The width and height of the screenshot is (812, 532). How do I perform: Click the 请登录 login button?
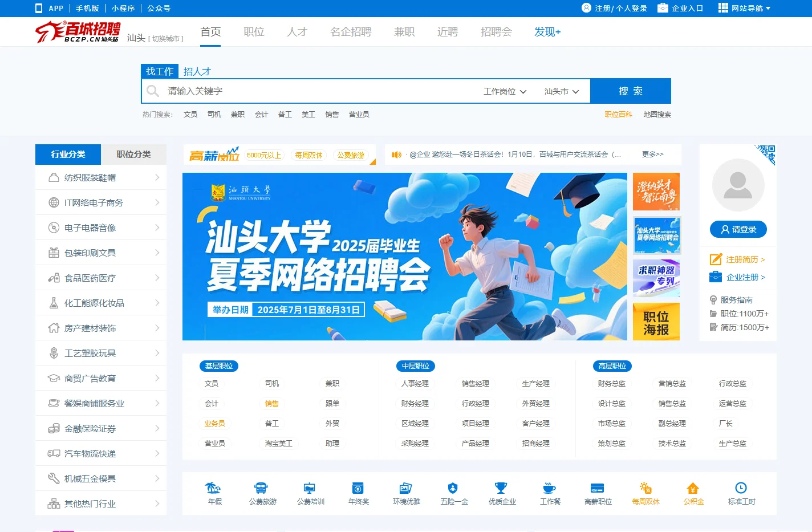(738, 229)
